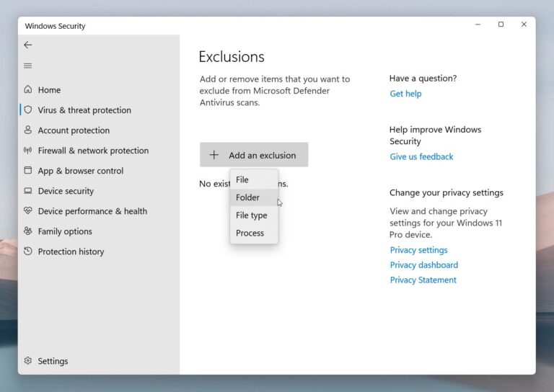This screenshot has height=392, width=554.
Task: Click the App & browser control icon
Action: click(28, 171)
